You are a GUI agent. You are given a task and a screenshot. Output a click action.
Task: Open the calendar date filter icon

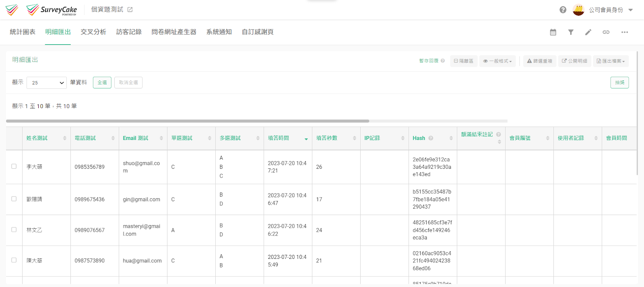[553, 32]
